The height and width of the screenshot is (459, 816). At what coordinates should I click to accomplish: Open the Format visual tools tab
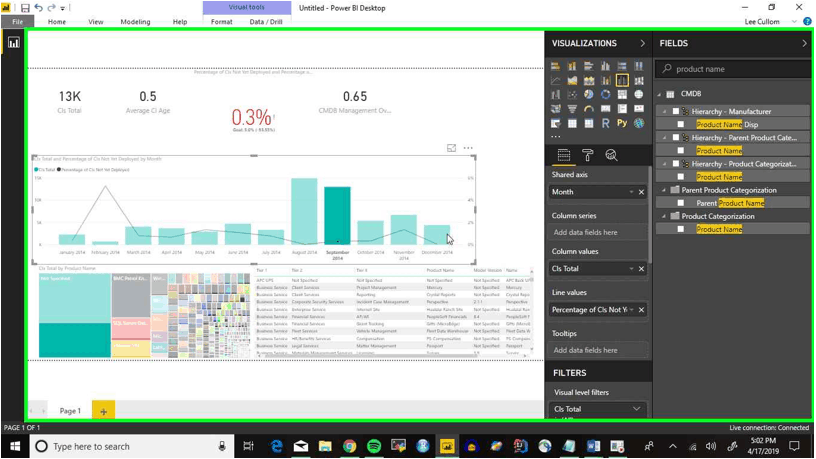click(x=222, y=22)
